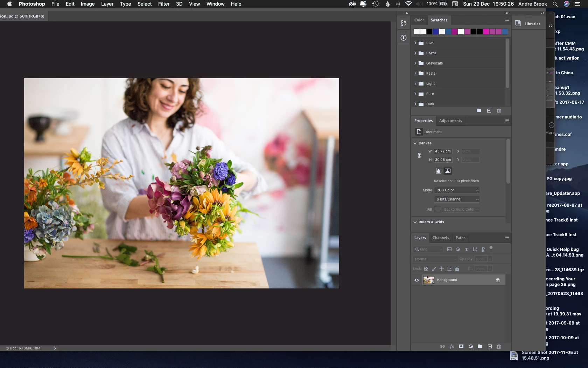Expand the Pastel swatch group

click(415, 74)
